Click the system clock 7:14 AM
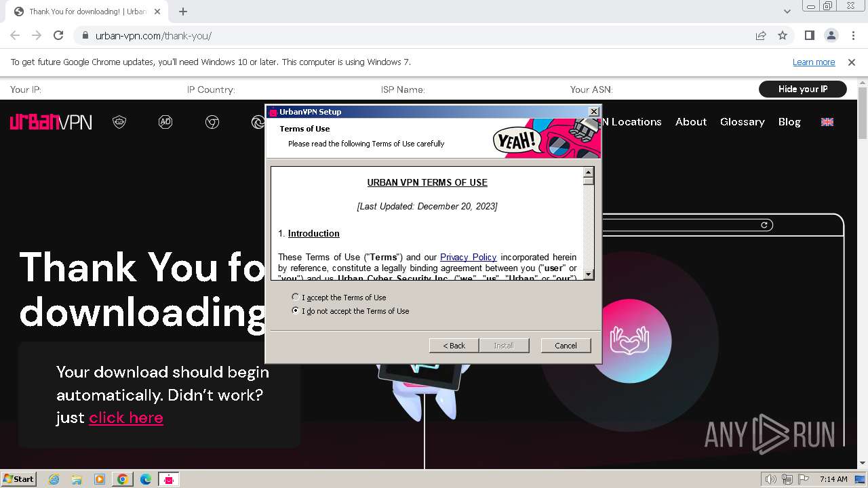The image size is (868, 488). click(x=833, y=479)
